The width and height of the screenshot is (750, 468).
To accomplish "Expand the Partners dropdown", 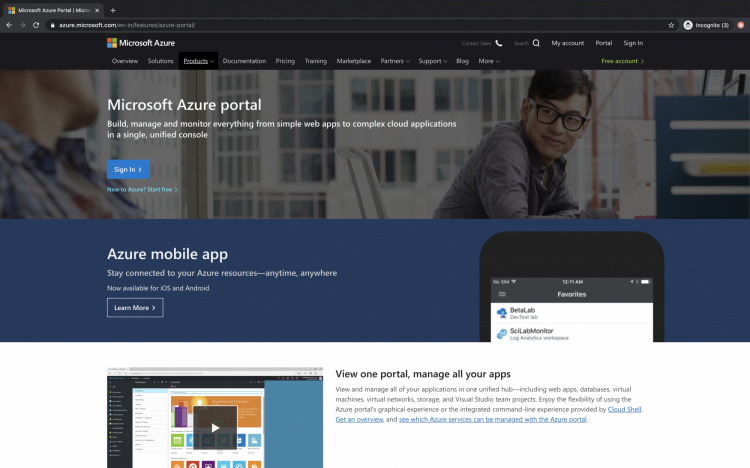I will pos(396,61).
